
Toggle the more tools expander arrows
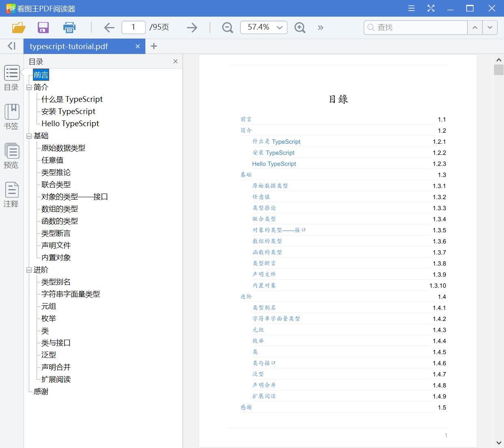320,27
